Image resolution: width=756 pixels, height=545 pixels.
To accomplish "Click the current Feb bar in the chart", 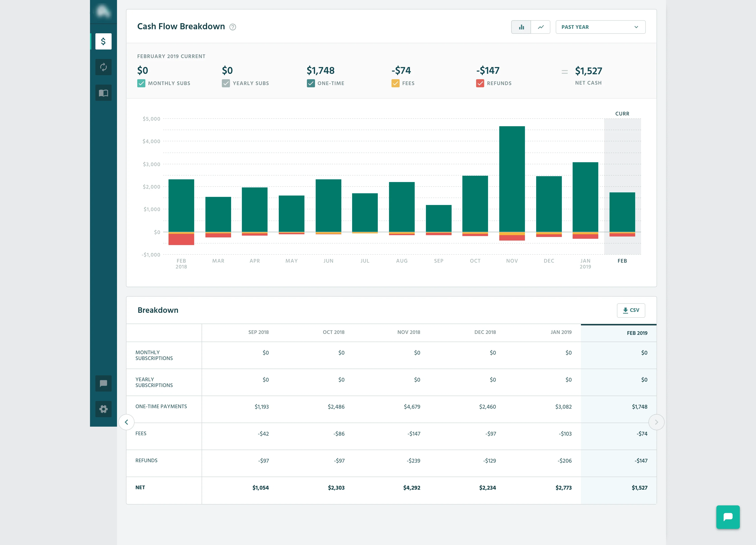I will 622,212.
